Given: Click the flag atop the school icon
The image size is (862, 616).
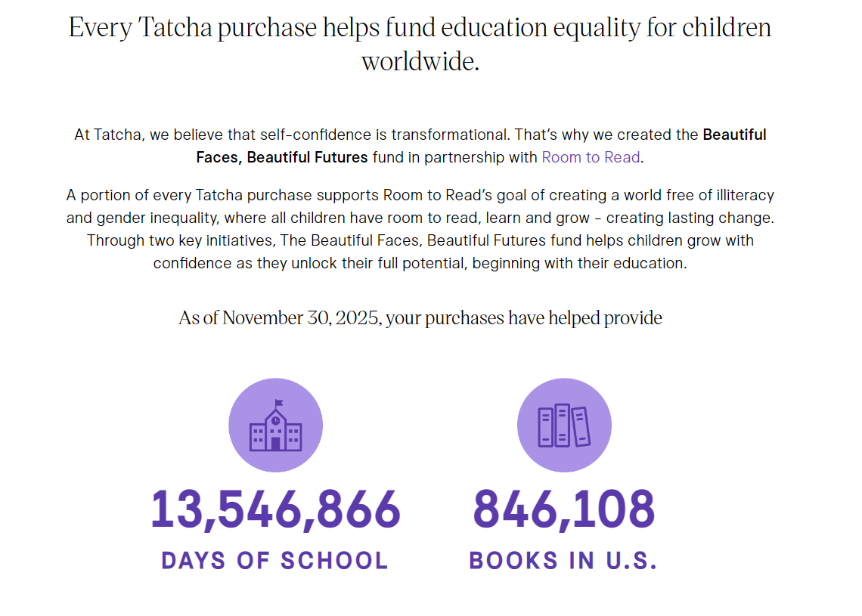Looking at the screenshot, I should click(279, 404).
